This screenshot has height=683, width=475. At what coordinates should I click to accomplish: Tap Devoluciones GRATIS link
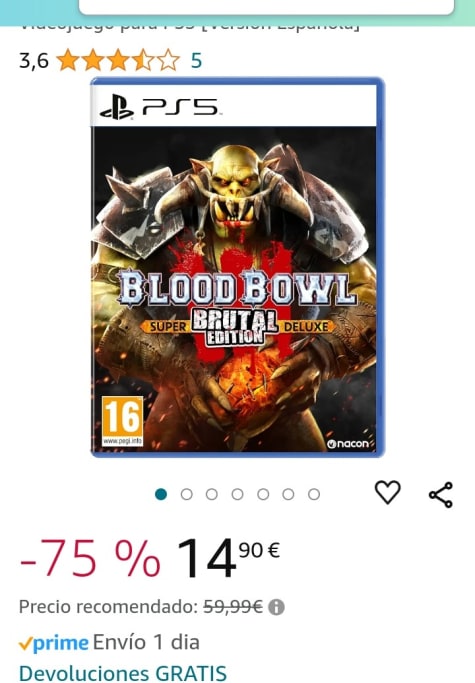(x=123, y=673)
